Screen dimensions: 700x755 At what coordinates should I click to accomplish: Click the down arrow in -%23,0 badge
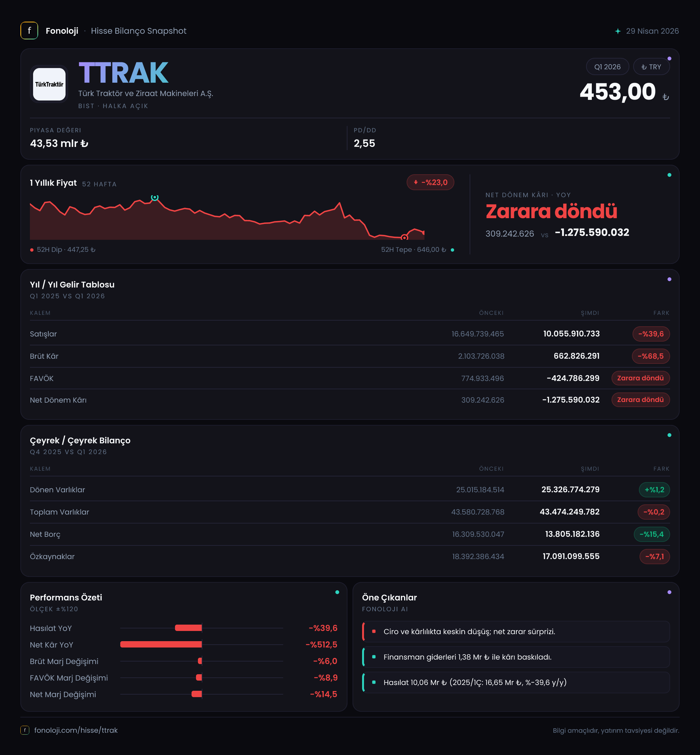[416, 182]
